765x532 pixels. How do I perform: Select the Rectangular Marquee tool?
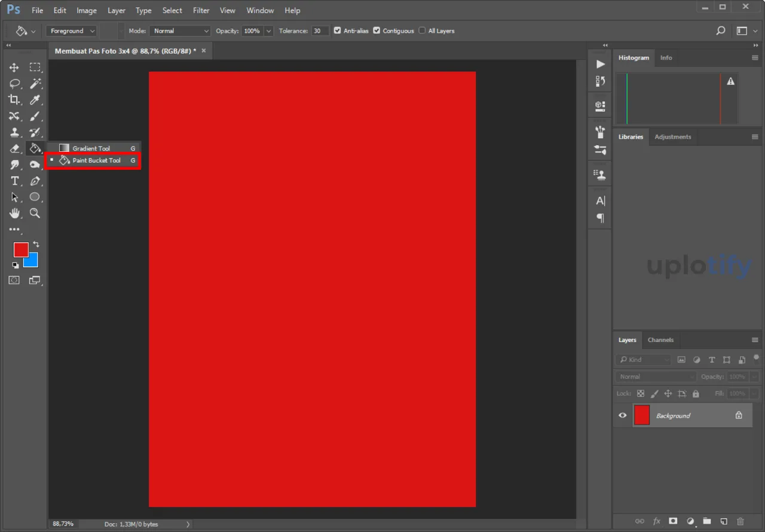pos(35,68)
